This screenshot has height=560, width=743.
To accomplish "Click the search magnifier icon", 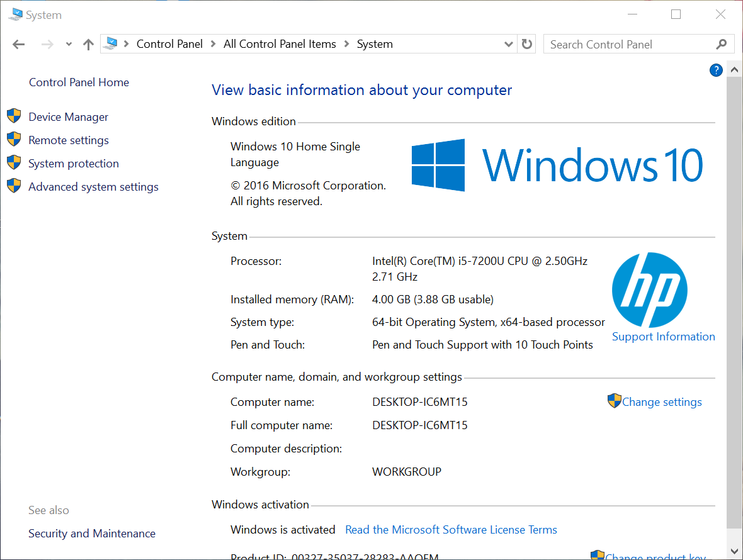I will (x=721, y=44).
